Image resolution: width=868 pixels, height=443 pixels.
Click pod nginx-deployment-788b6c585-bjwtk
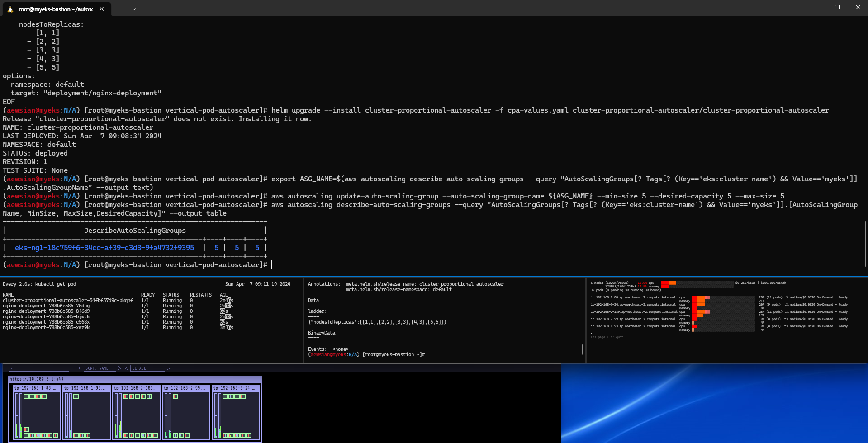(46, 317)
